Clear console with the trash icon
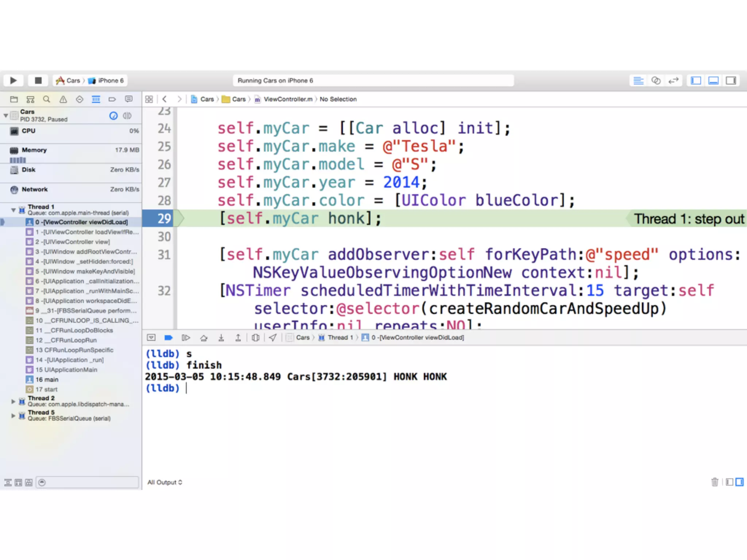747x560 pixels. (715, 482)
